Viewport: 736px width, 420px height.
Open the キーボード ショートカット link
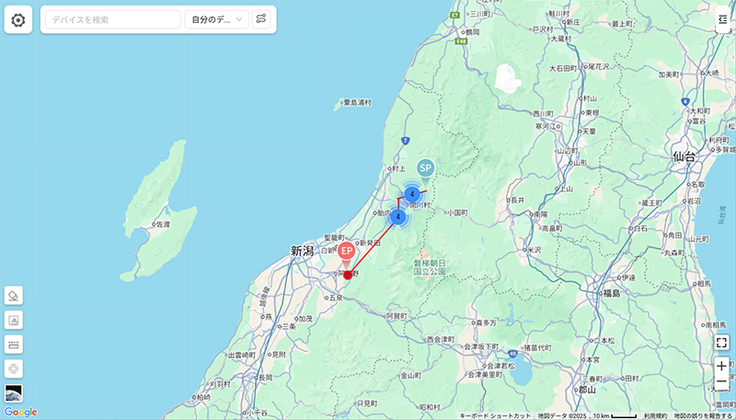tap(495, 416)
